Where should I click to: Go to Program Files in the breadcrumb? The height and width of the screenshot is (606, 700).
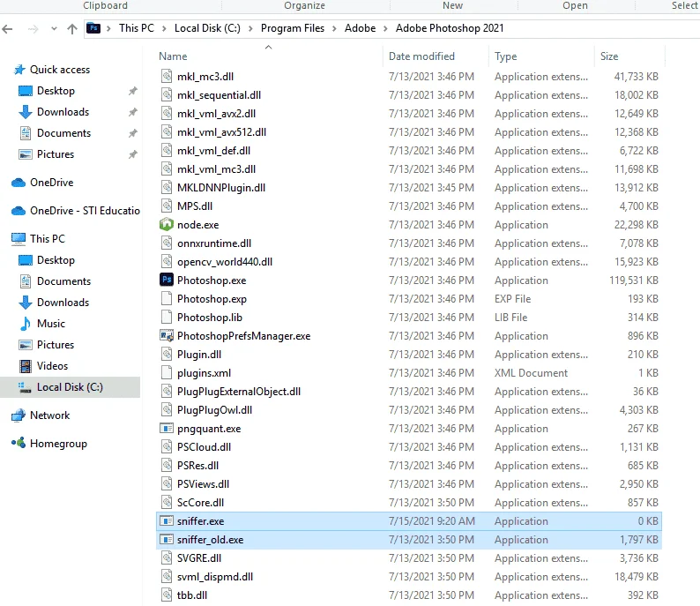[x=293, y=28]
